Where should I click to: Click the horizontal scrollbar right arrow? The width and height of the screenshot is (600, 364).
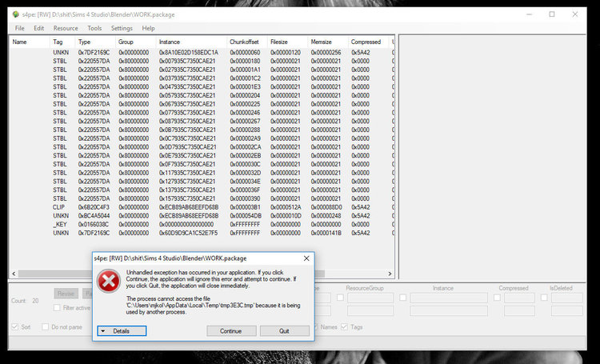click(390, 274)
